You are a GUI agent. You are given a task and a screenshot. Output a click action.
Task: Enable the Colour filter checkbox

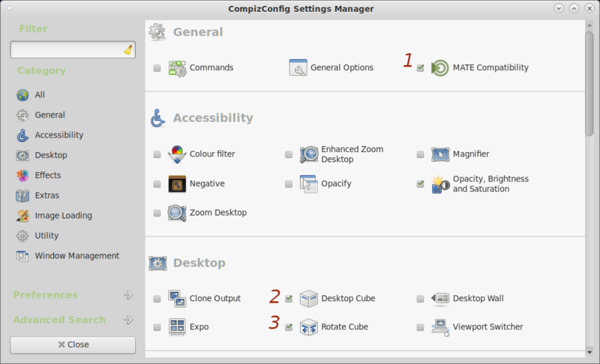tap(157, 155)
